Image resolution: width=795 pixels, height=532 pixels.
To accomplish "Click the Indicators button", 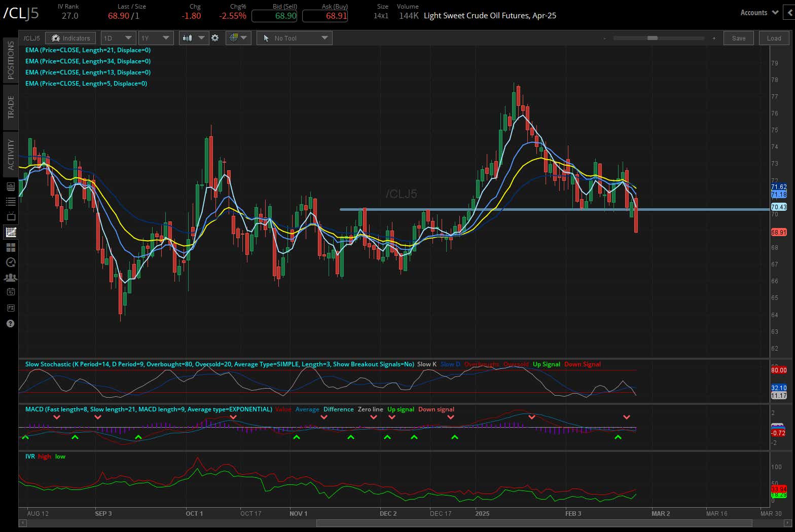I will click(x=70, y=38).
